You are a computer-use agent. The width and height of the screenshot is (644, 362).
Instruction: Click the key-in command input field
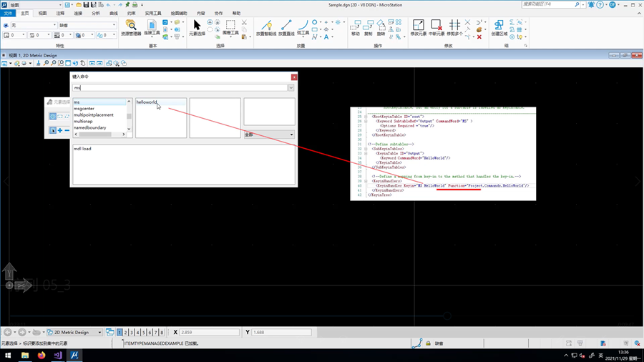click(x=180, y=87)
